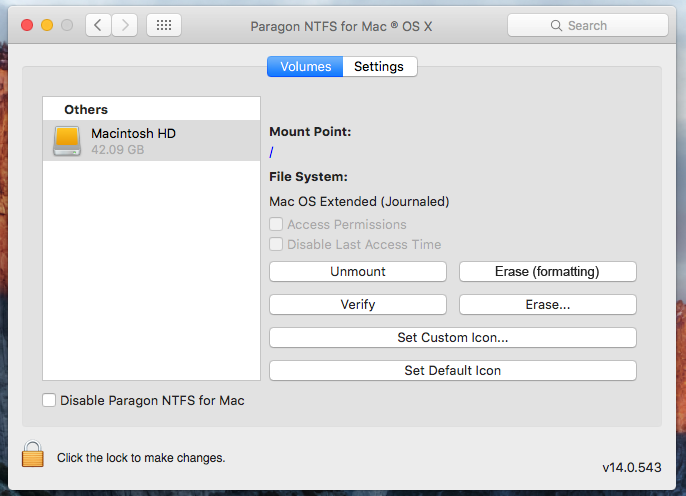Image resolution: width=686 pixels, height=496 pixels.
Task: Click the lock icon to make changes
Action: click(33, 454)
